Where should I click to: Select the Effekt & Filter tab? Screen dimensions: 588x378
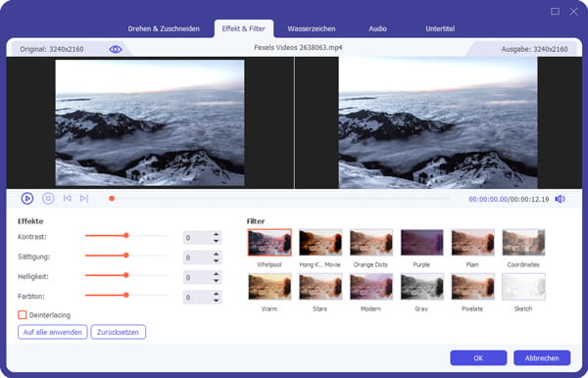[243, 28]
